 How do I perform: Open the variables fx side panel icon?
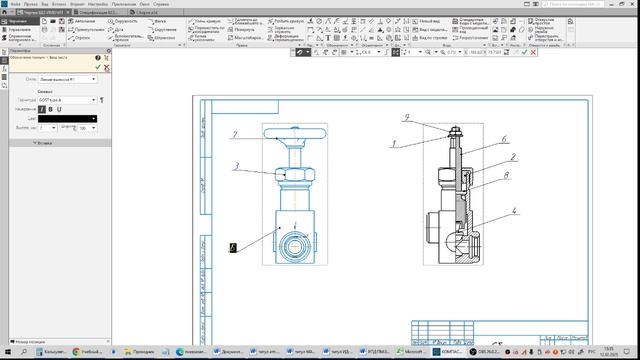click(4, 69)
